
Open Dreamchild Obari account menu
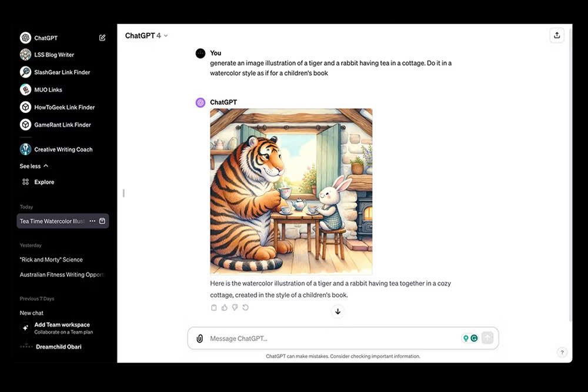click(x=58, y=347)
